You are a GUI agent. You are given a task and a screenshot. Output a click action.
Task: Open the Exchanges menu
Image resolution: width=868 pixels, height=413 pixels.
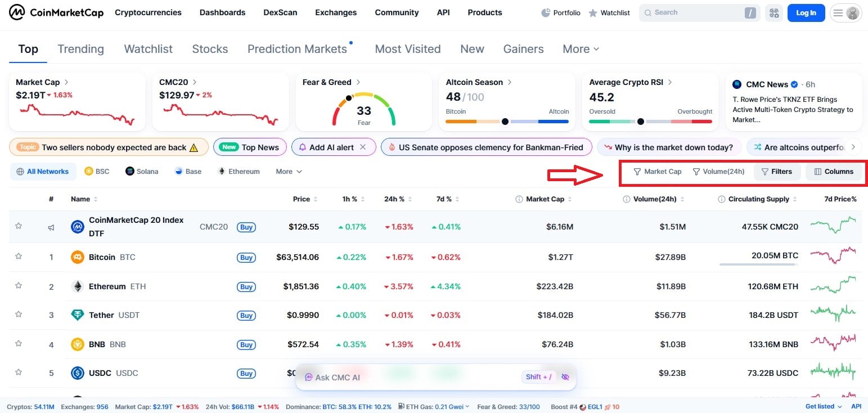point(336,12)
